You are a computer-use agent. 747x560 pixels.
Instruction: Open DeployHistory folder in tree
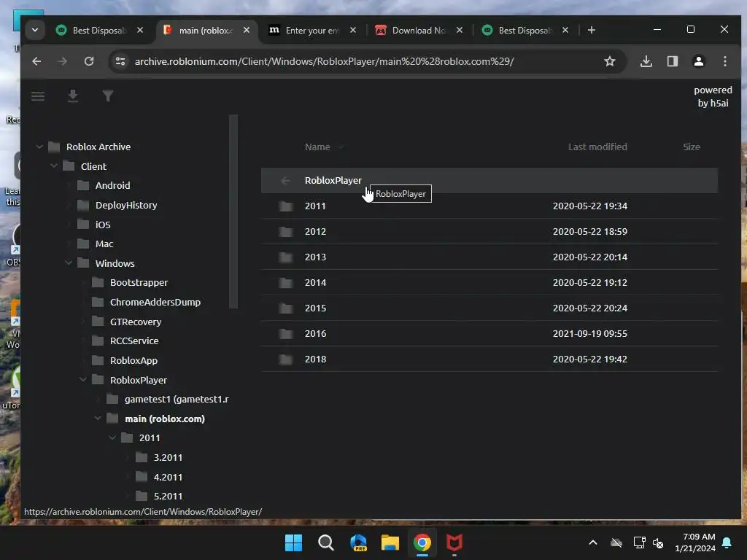point(125,205)
